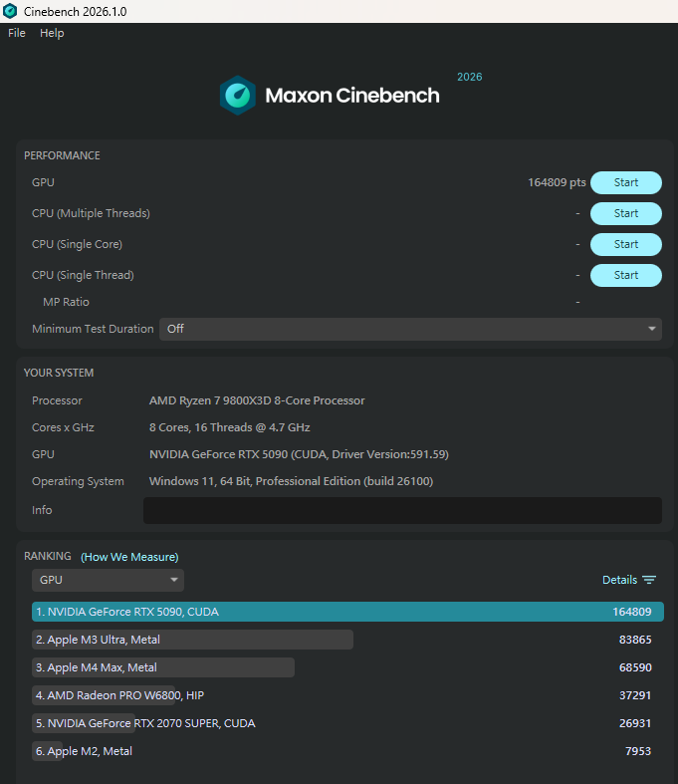Click the 37291 score value

635,696
